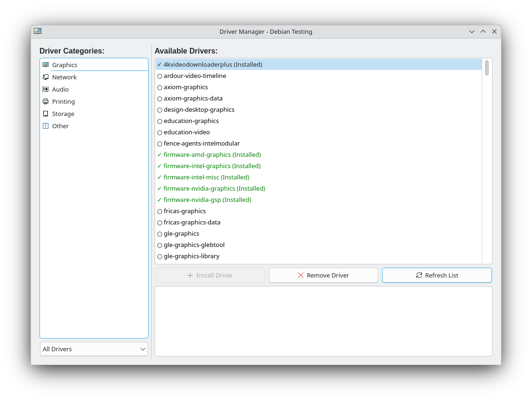The height and width of the screenshot is (401, 532).
Task: Switch to the Network category
Action: tap(94, 77)
